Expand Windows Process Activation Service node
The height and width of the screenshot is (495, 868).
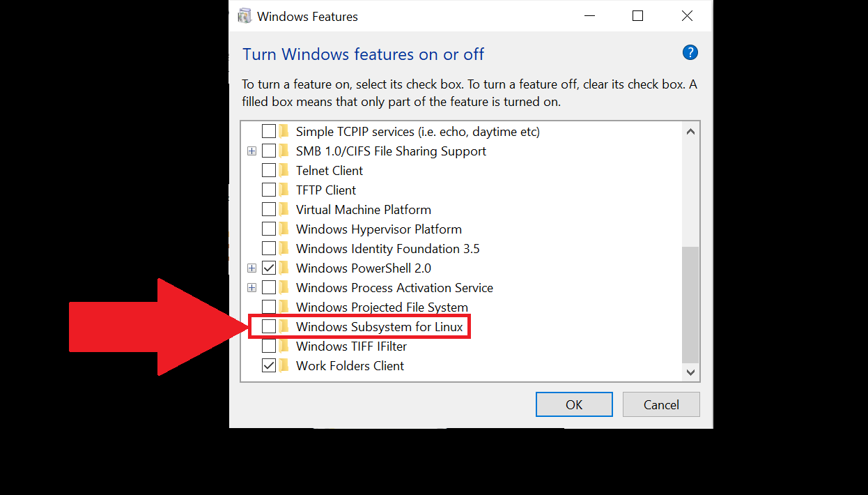click(251, 288)
